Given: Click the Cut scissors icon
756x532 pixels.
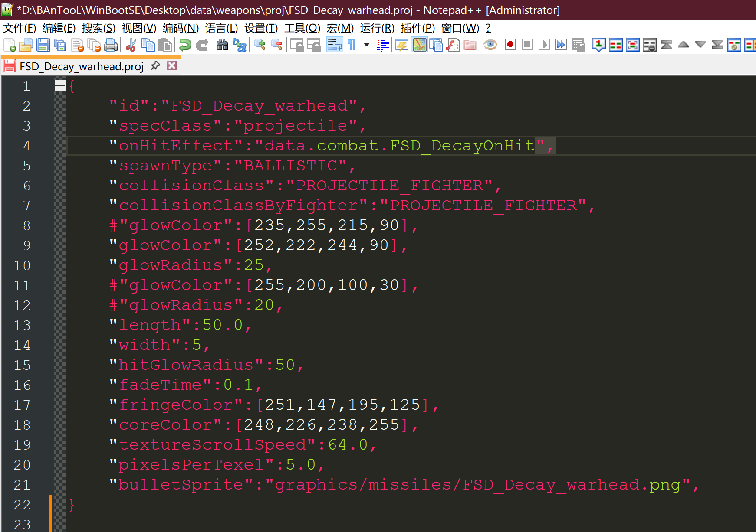Looking at the screenshot, I should pyautogui.click(x=131, y=45).
